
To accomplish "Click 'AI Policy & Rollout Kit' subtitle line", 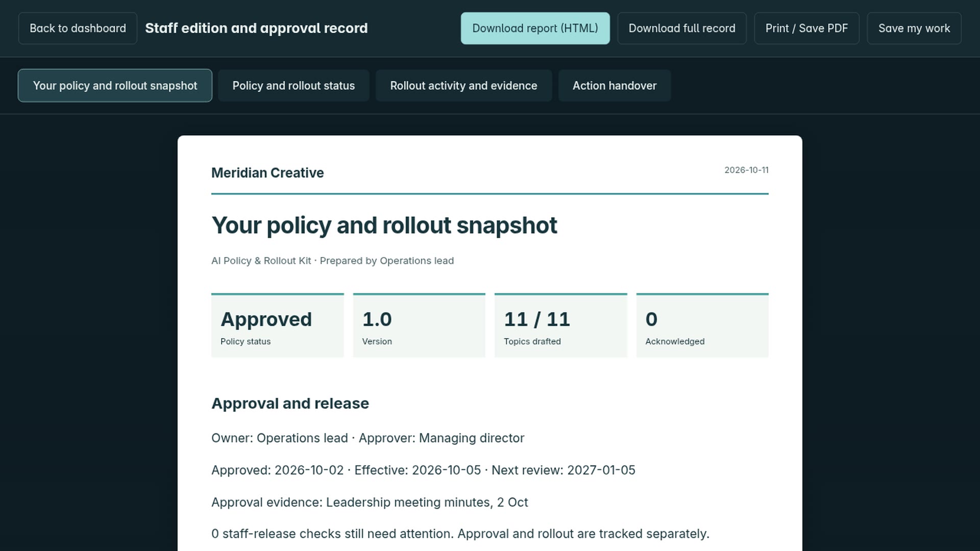I will [332, 261].
